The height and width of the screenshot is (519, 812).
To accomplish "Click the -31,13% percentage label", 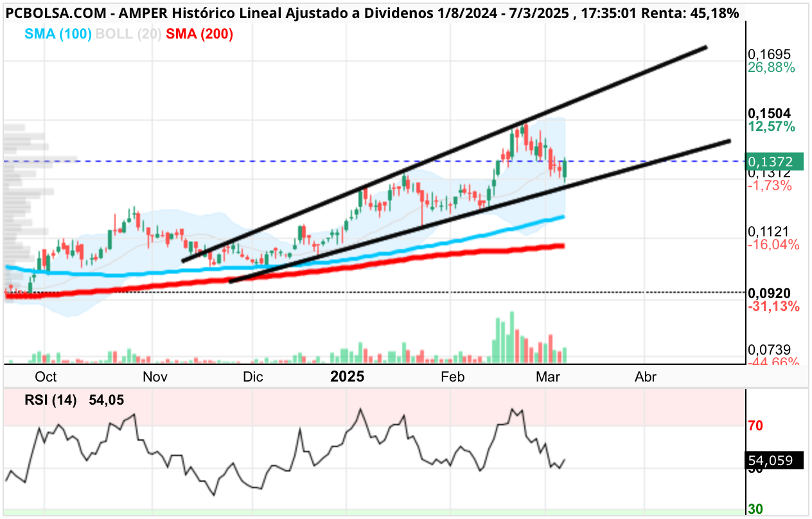I will click(x=773, y=306).
